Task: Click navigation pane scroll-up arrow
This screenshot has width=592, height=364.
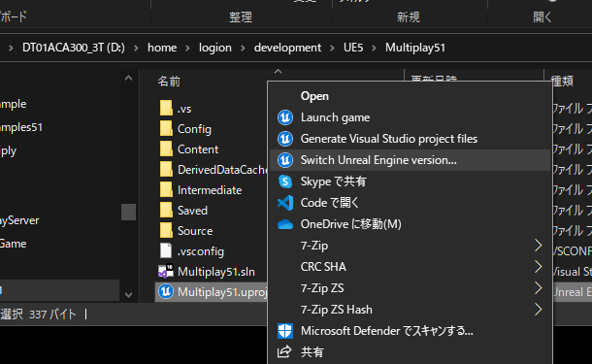Action: [128, 79]
